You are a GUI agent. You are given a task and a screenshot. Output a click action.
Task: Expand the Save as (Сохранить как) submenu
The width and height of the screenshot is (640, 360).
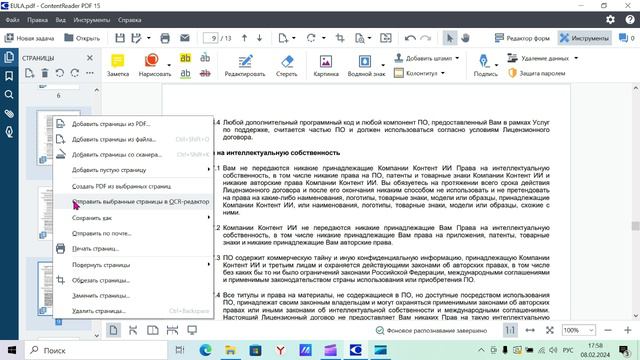[133, 218]
